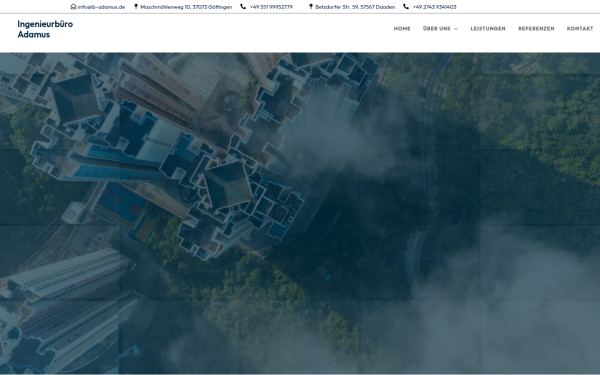
Task: Click the aerial city hero image
Action: click(300, 213)
